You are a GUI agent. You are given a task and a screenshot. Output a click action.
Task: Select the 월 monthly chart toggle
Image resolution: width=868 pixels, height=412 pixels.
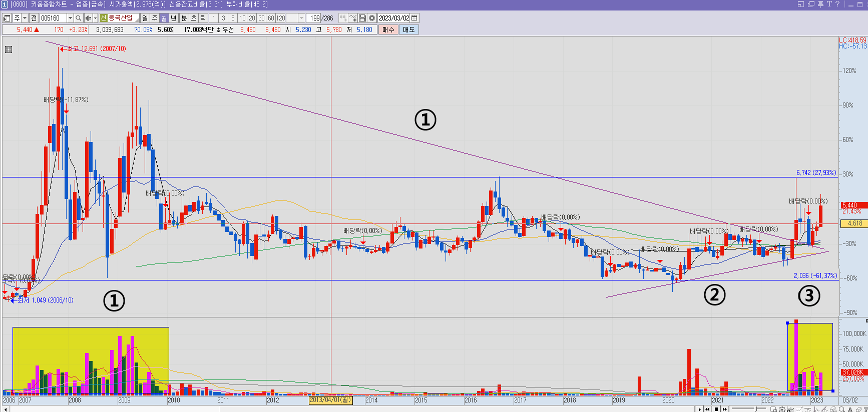click(x=164, y=18)
